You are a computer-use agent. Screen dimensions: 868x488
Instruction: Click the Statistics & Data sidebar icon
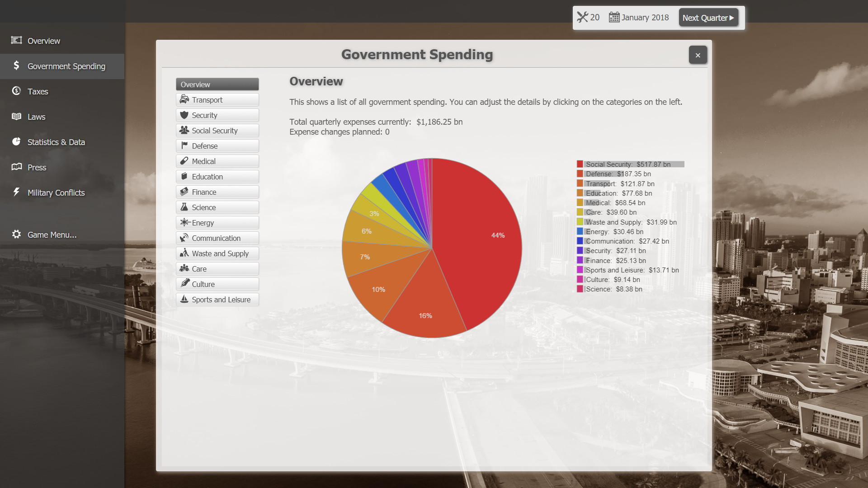(x=16, y=141)
